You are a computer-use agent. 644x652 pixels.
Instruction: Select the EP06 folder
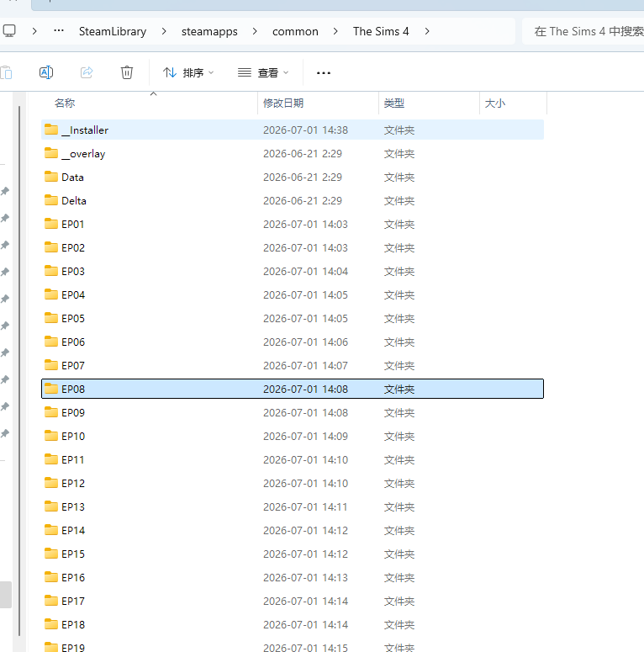coord(293,342)
